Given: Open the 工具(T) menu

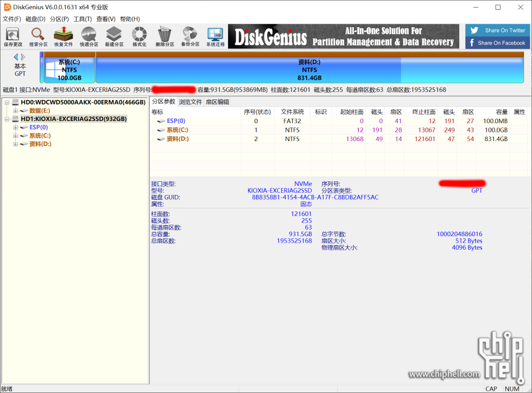Looking at the screenshot, I should point(83,19).
